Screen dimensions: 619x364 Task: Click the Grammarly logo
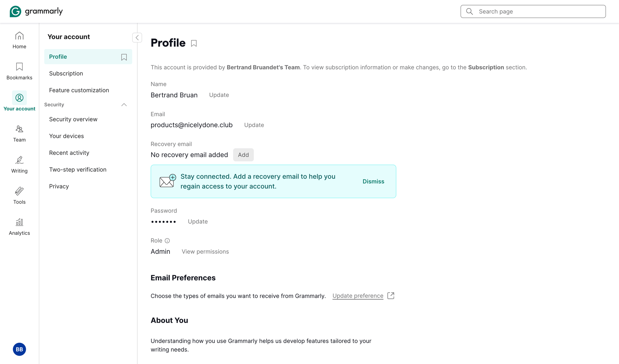click(x=36, y=11)
